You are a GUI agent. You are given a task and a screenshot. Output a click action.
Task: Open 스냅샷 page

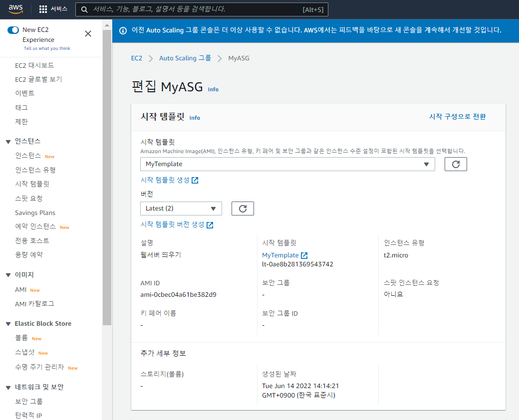click(24, 353)
